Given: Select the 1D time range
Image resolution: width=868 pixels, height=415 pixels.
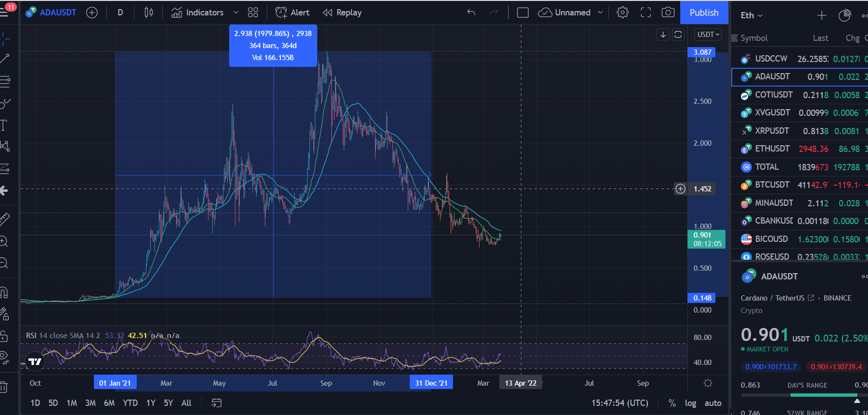Looking at the screenshot, I should pyautogui.click(x=35, y=403).
